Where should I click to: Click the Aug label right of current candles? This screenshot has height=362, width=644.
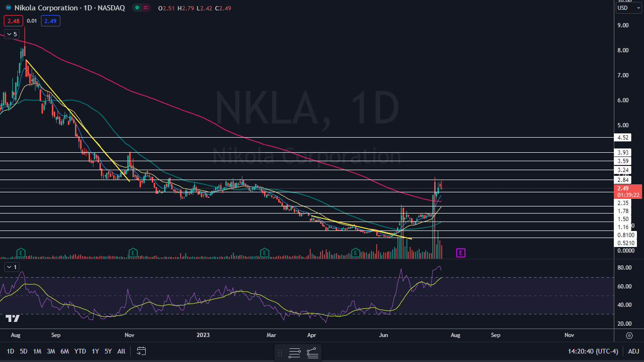click(455, 335)
